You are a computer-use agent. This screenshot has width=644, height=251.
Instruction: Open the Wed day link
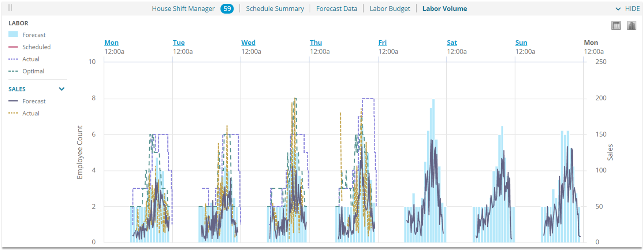(248, 43)
